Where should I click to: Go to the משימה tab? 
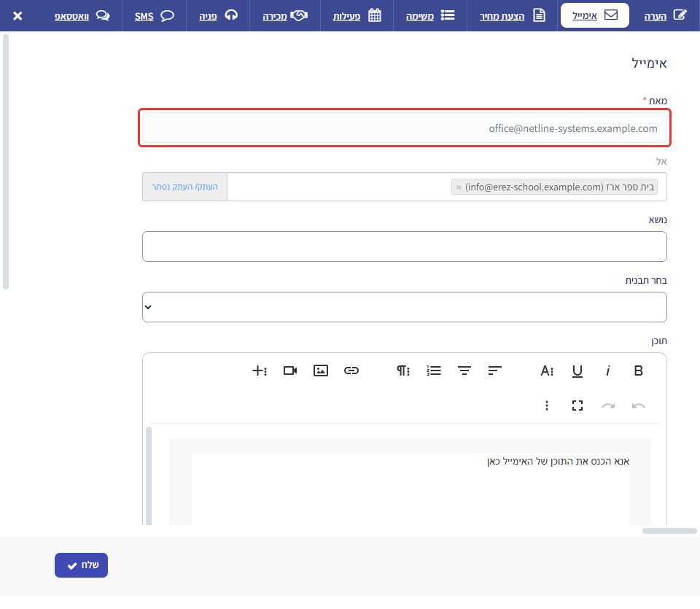click(430, 15)
